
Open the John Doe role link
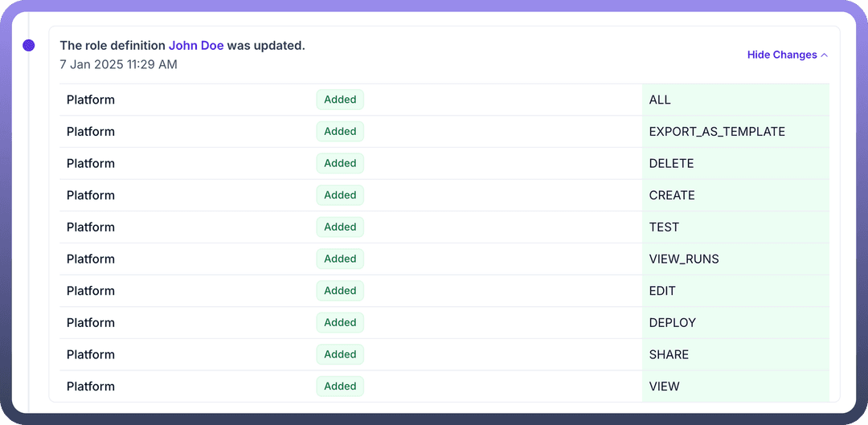tap(196, 46)
